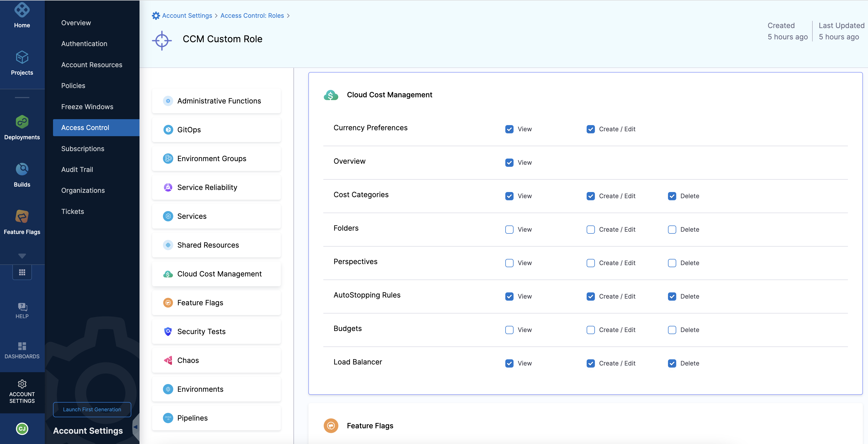Click Launch First Generation button

(92, 409)
